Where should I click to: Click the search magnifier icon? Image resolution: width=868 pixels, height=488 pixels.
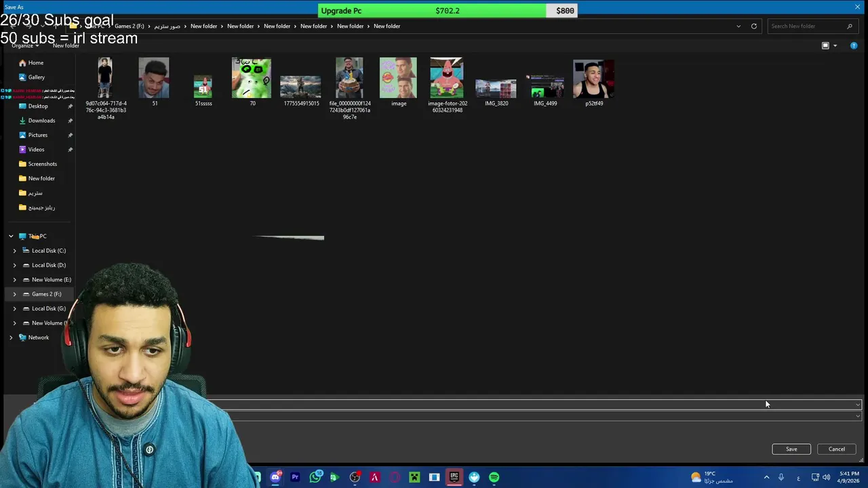coord(849,26)
